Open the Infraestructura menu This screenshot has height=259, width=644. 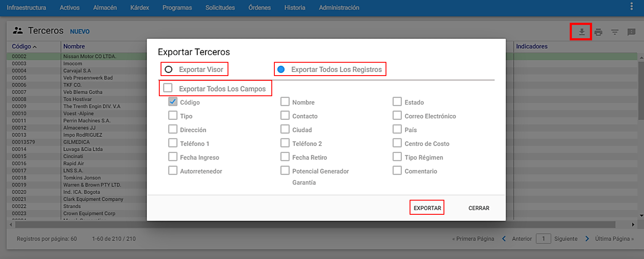click(26, 8)
